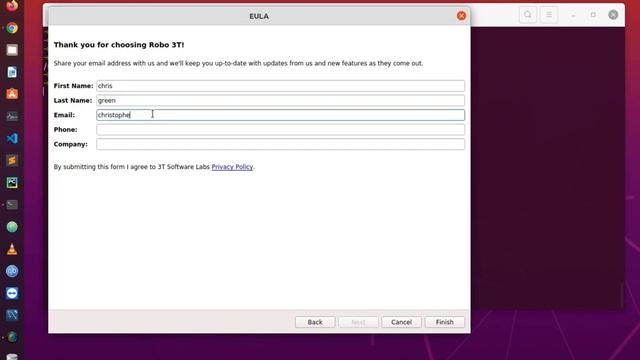The width and height of the screenshot is (640, 360).
Task: Launch Sublime Text from the dock
Action: [12, 160]
